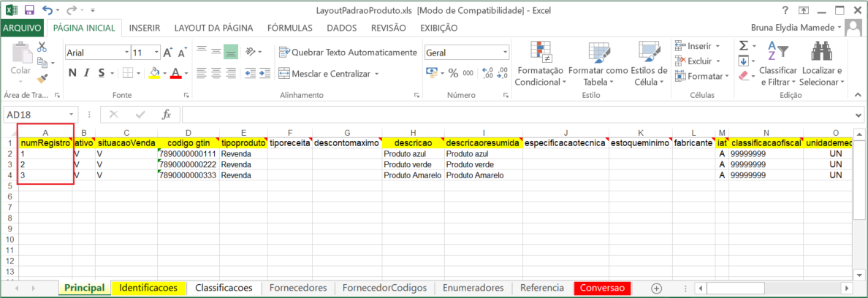
Task: Select column H header
Action: coord(413,133)
